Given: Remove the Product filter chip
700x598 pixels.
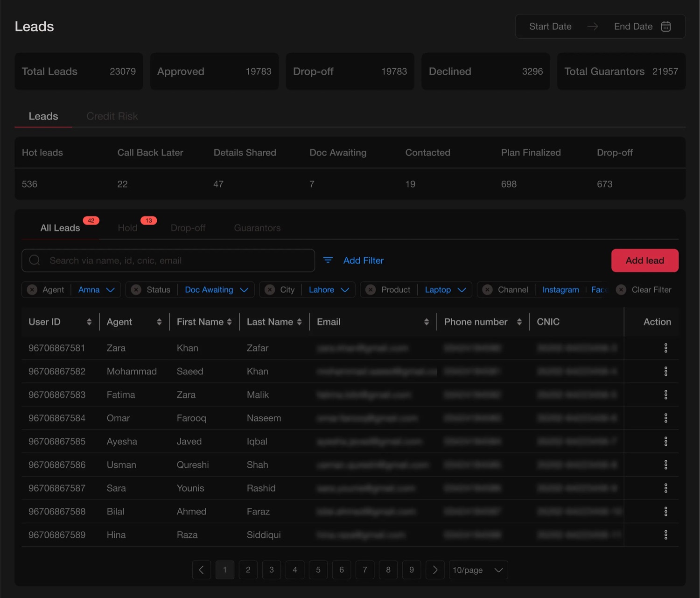Looking at the screenshot, I should click(x=371, y=289).
